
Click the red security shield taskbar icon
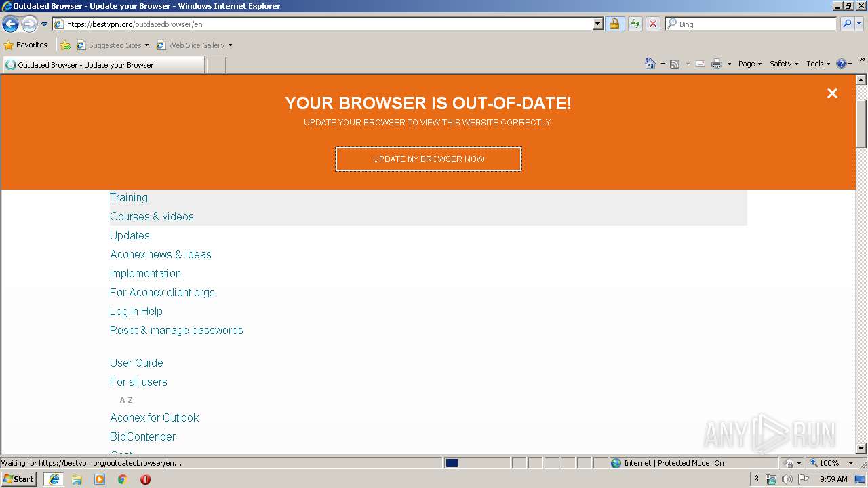click(x=145, y=479)
